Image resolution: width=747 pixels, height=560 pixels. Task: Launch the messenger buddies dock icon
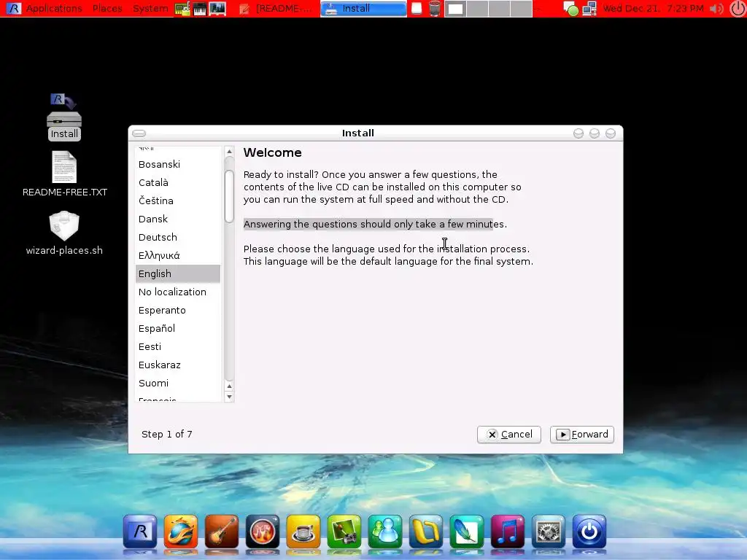(x=385, y=532)
